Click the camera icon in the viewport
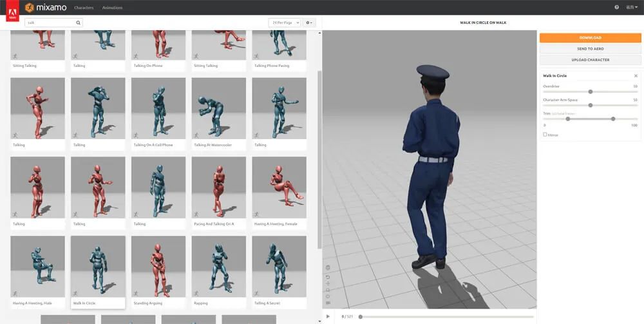 click(328, 303)
